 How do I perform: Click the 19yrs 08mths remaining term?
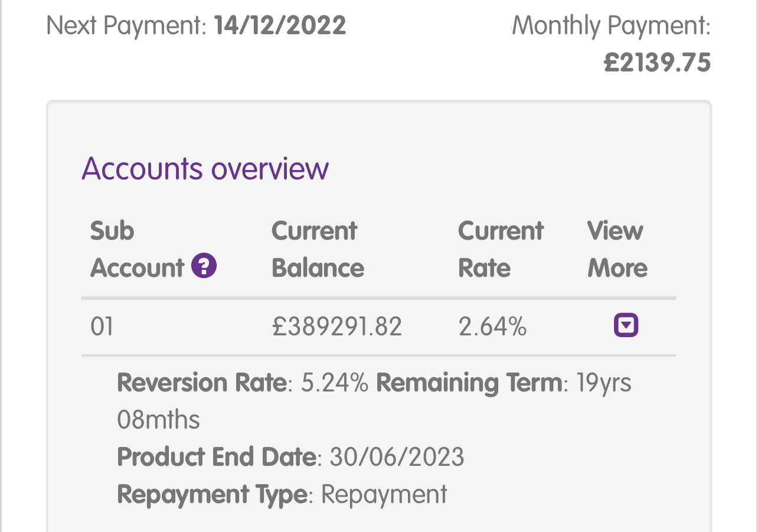(603, 383)
